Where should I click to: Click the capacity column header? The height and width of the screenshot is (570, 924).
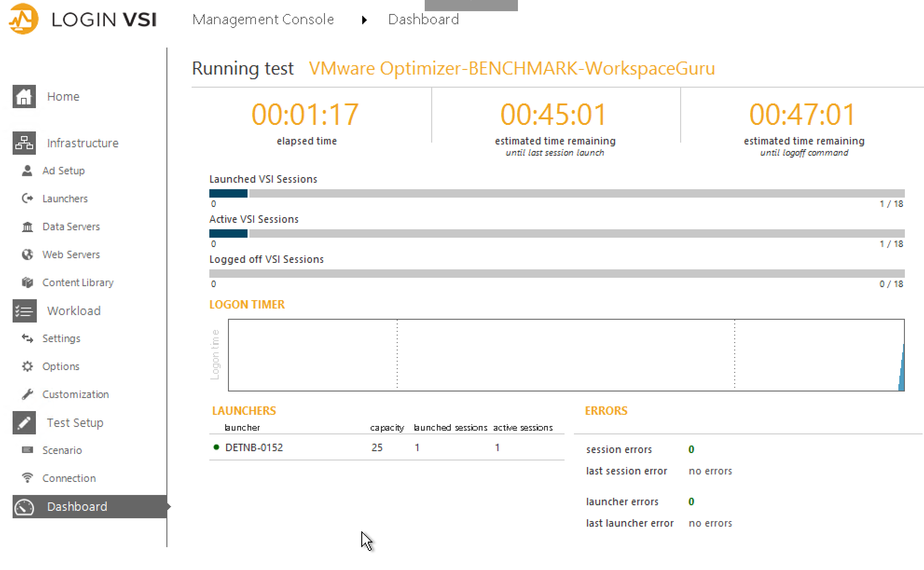[387, 428]
